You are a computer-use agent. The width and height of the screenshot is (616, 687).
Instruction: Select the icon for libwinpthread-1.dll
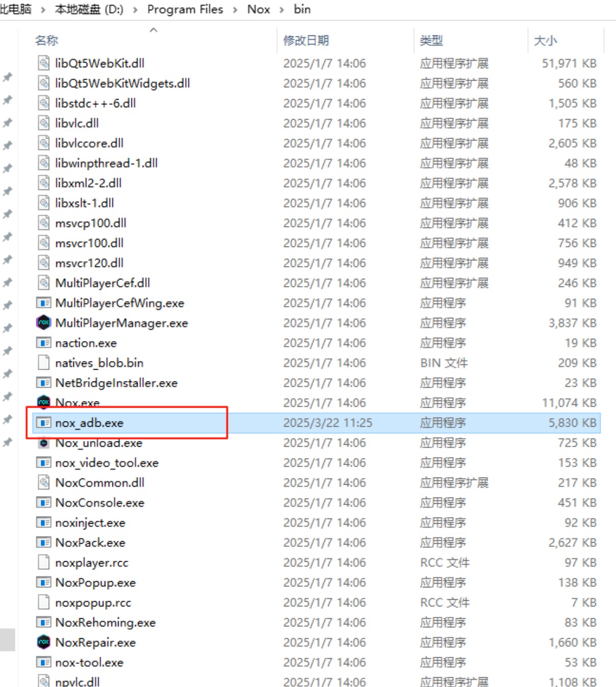[44, 163]
